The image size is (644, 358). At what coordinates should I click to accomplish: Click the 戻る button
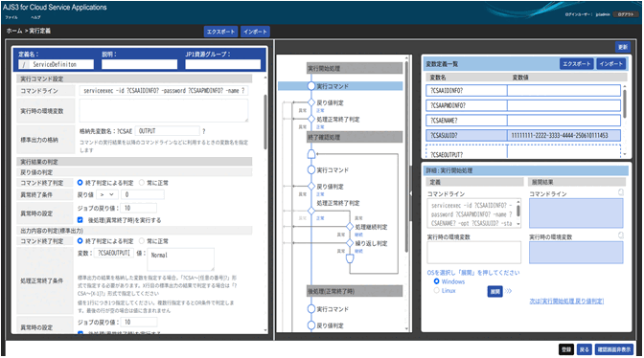click(584, 349)
